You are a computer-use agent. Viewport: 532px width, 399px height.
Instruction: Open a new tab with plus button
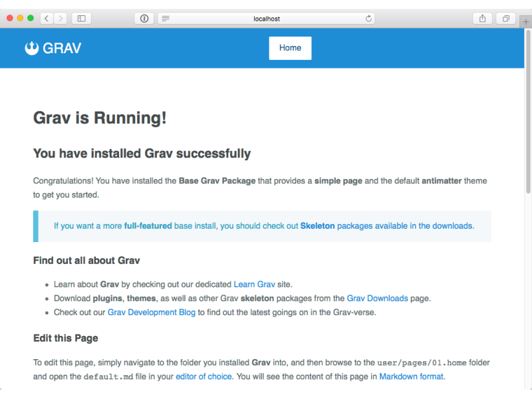(x=526, y=22)
